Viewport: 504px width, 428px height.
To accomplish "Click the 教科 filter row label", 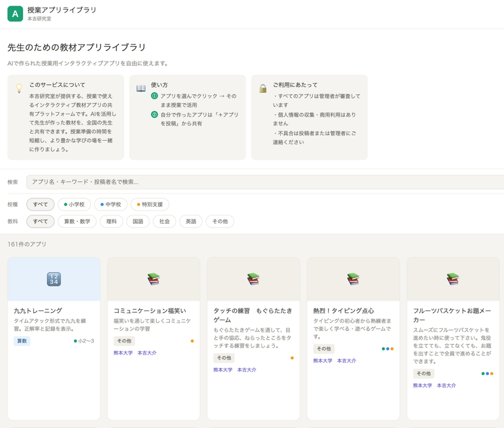I will (x=13, y=221).
